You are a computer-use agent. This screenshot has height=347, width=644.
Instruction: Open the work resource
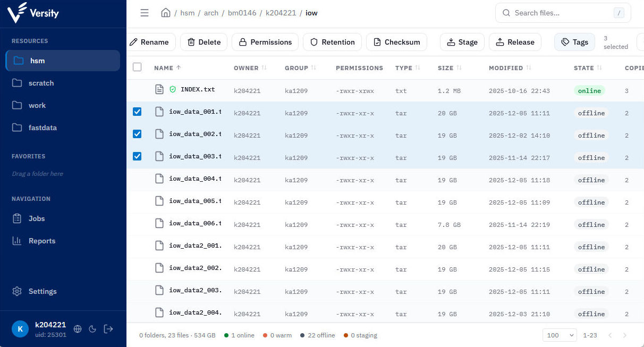click(x=63, y=105)
